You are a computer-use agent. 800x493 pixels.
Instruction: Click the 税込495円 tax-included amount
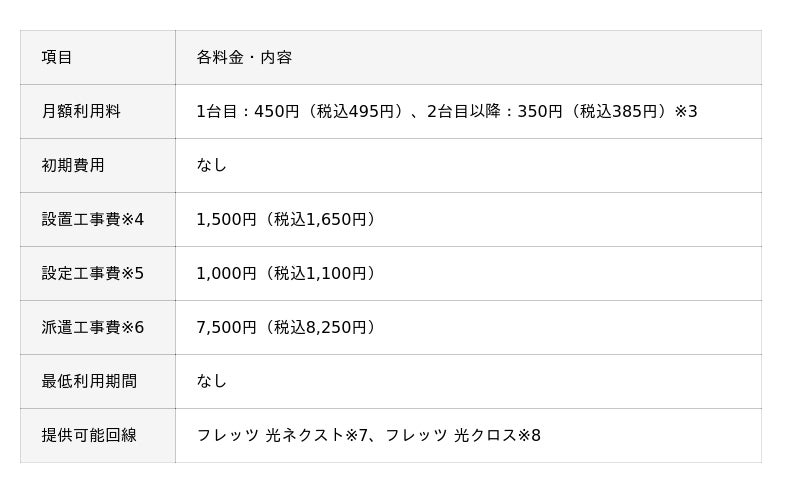(x=359, y=112)
